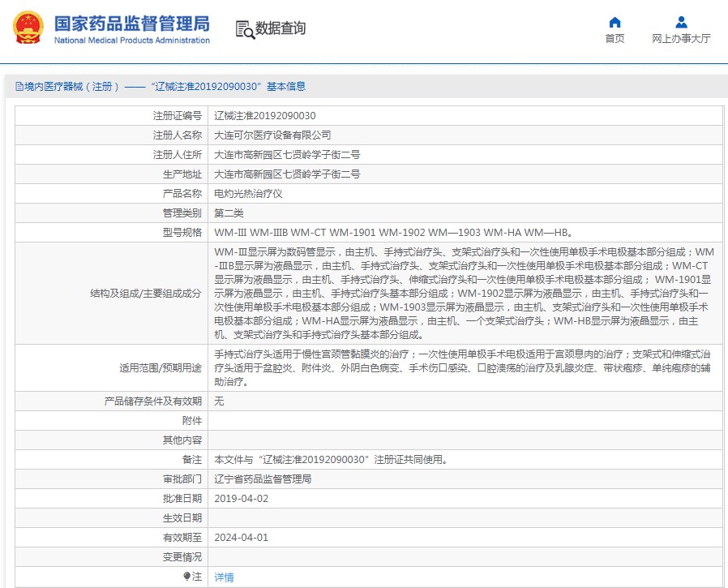Click the 生产地址 address value
The image size is (728, 588).
click(287, 174)
